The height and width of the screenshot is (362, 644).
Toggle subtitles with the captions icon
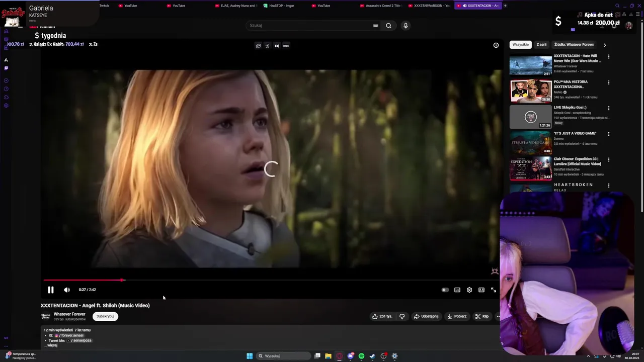tap(457, 290)
